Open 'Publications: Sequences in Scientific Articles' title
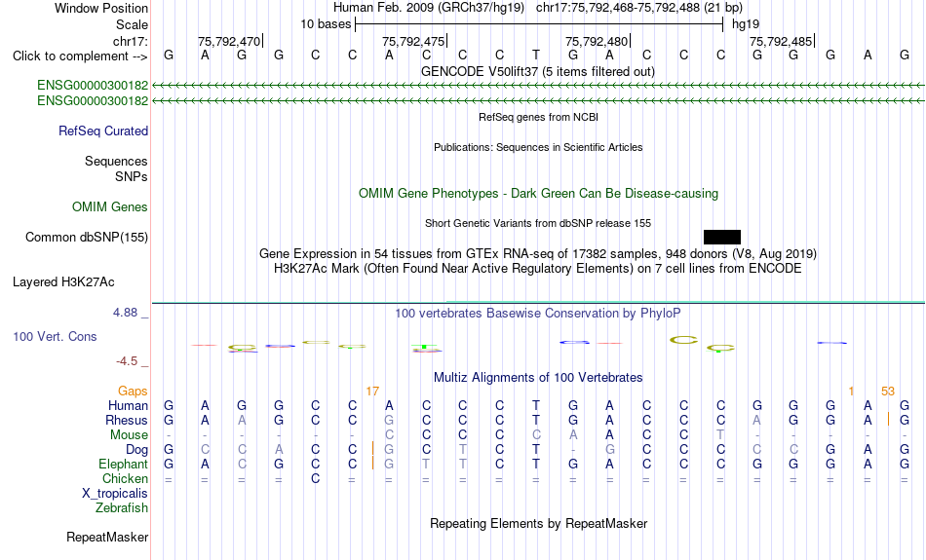Viewport: 926px width, 560px height. point(538,147)
